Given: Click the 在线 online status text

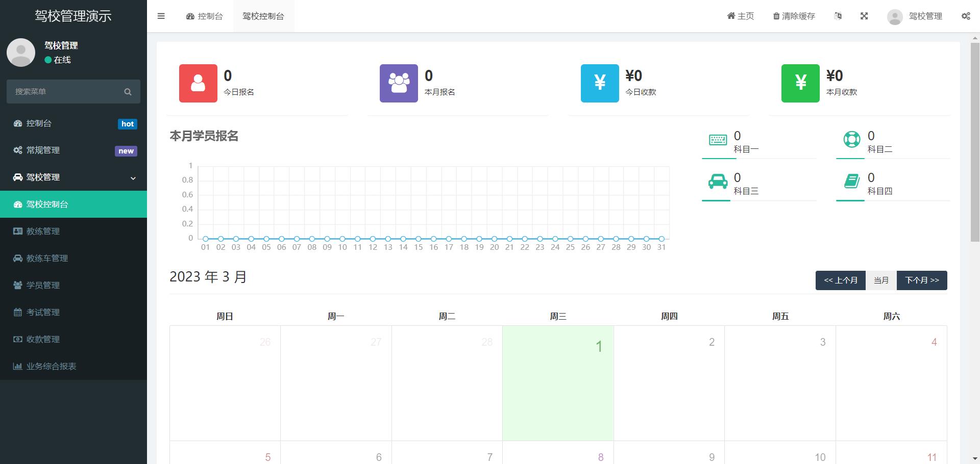Looking at the screenshot, I should click(x=62, y=60).
